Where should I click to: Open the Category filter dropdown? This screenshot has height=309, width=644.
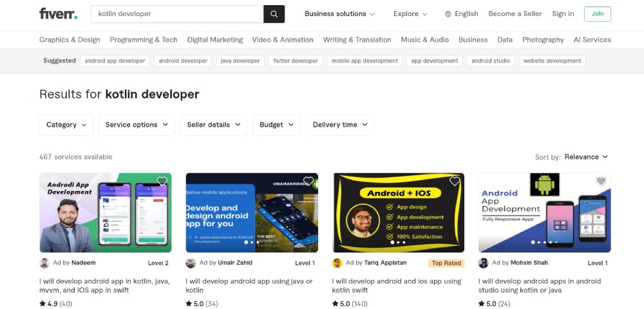pos(66,125)
